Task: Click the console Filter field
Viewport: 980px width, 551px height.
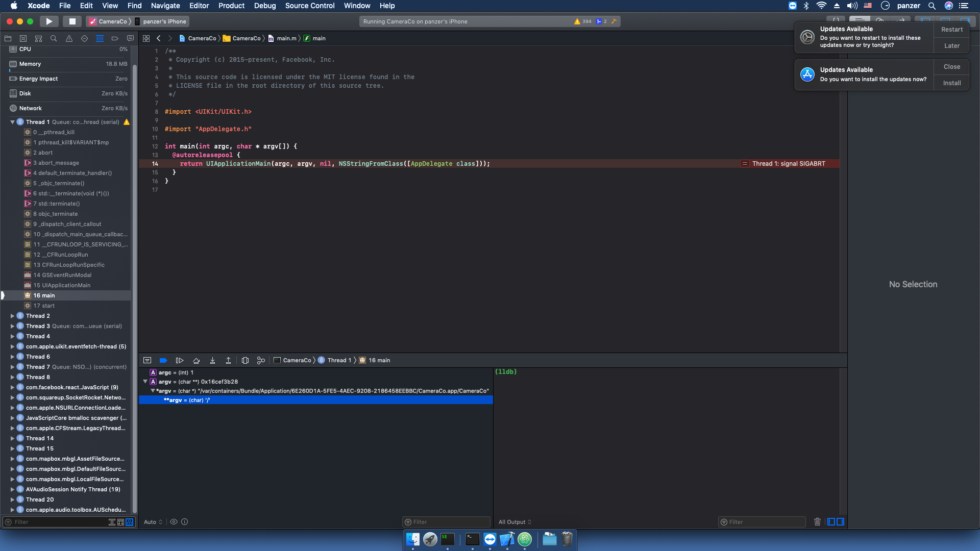Action: coord(762,522)
